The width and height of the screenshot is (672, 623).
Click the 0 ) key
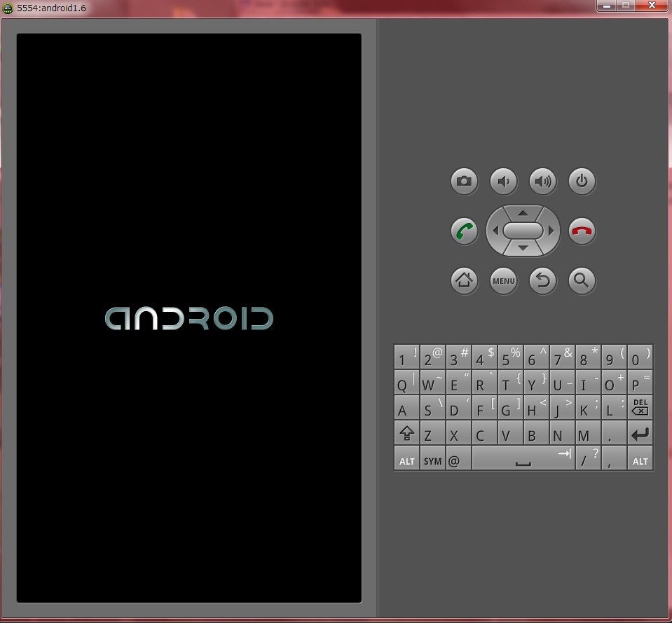pyautogui.click(x=640, y=357)
